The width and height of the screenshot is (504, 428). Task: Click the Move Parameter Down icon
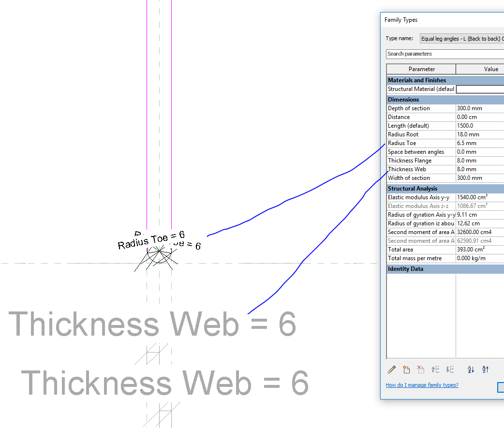click(x=450, y=369)
